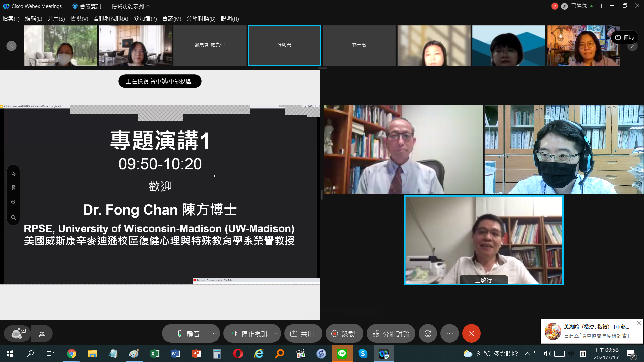Viewport: 644px width, 362px height.
Task: Go to next participant thumbnails
Action: (632, 46)
